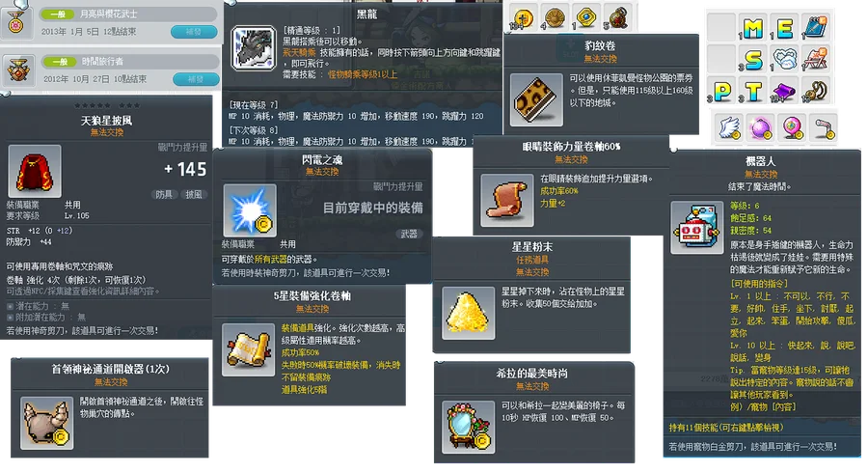Select the letter P inventory item
Image resolution: width=868 pixels, height=473 pixels.
click(x=721, y=91)
